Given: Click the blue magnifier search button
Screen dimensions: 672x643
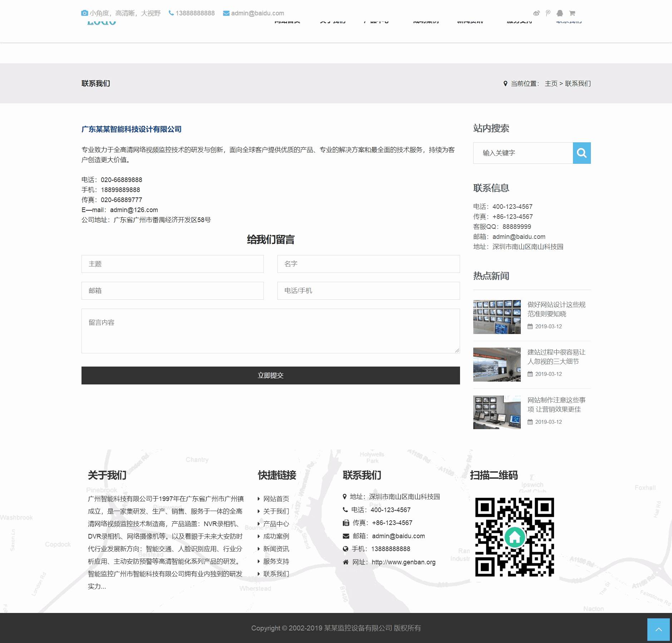Looking at the screenshot, I should coord(582,153).
